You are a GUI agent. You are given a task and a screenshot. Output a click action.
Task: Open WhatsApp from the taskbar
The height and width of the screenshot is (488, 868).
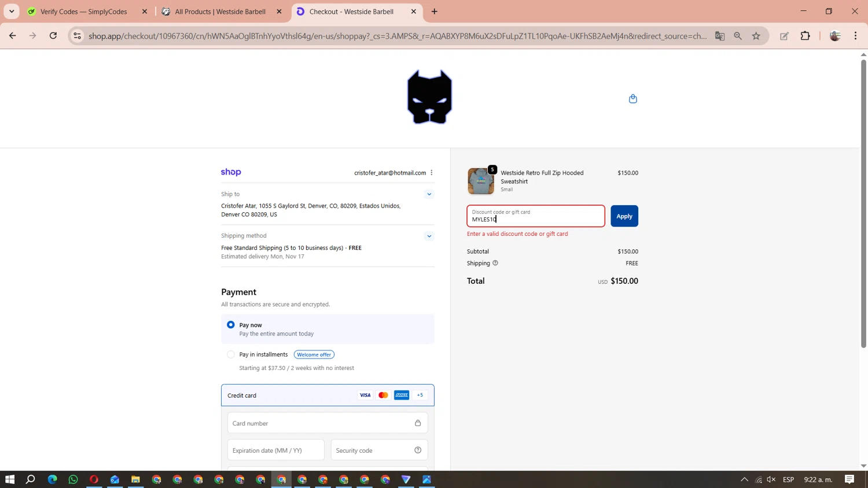(x=73, y=479)
